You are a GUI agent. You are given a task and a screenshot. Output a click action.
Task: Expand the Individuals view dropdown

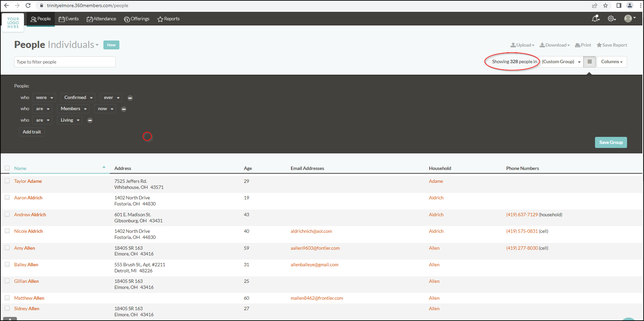73,45
